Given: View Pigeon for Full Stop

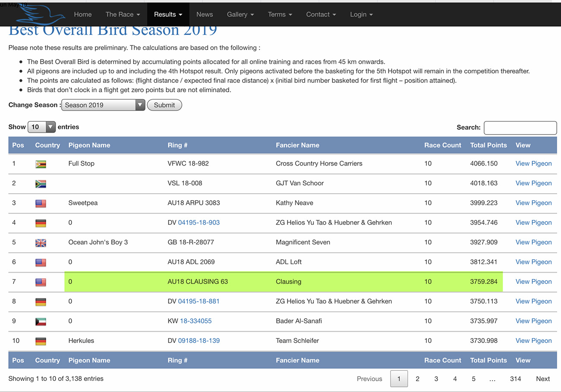Looking at the screenshot, I should (x=533, y=163).
